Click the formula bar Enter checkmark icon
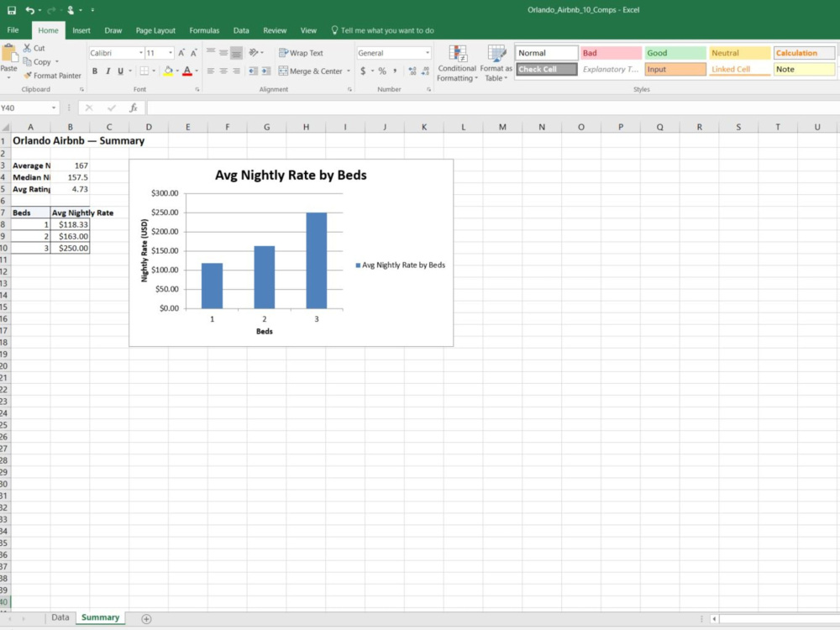 coord(112,108)
